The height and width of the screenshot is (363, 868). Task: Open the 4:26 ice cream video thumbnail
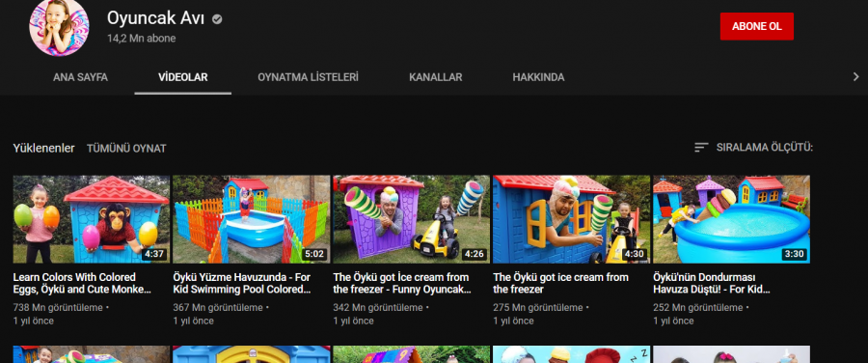click(x=411, y=219)
